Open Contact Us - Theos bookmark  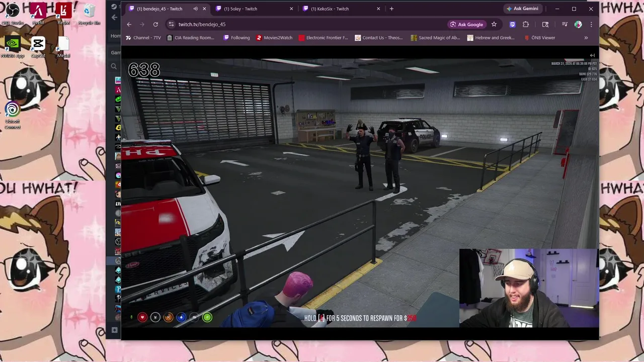[379, 38]
